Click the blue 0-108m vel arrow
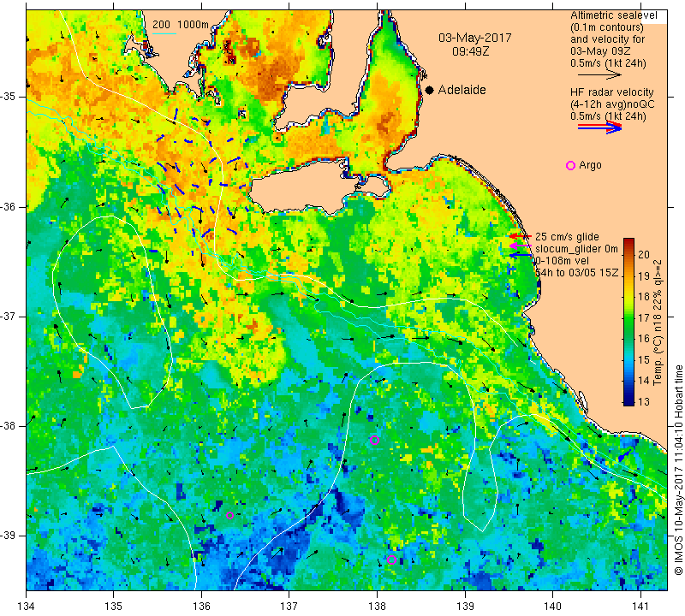Screen dimensions: 685x616 [520, 256]
